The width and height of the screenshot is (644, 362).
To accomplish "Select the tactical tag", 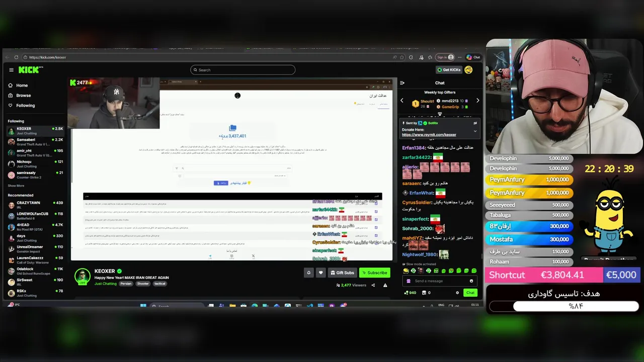I will tap(159, 284).
